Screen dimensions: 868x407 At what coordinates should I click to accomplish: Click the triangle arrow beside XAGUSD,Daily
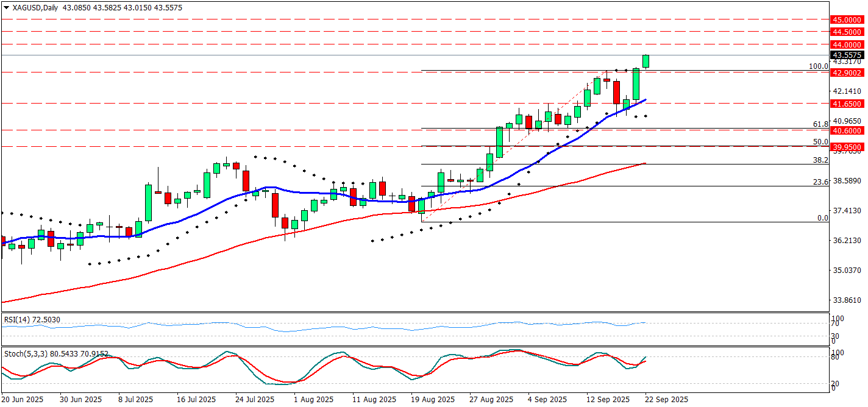click(x=6, y=8)
